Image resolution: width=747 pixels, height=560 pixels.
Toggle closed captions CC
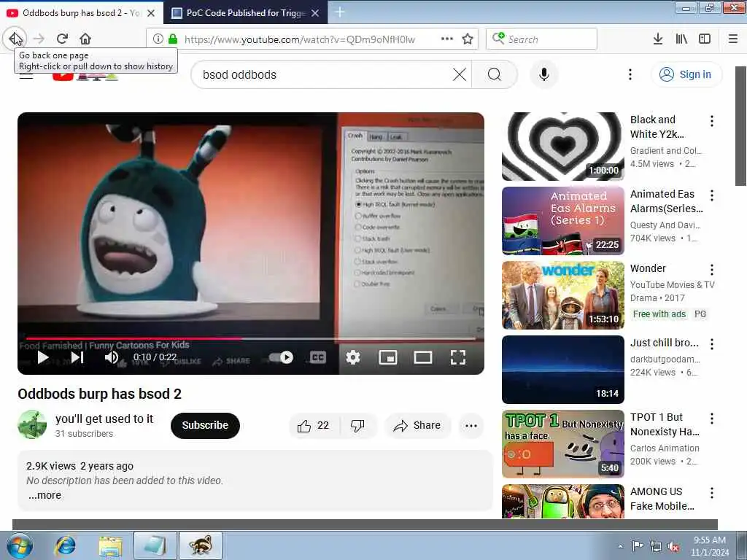[318, 357]
